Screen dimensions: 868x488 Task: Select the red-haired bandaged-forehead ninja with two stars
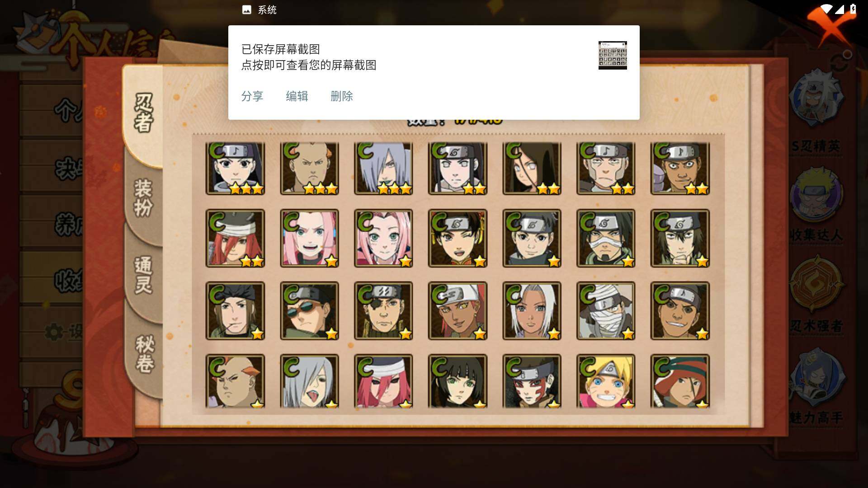(235, 238)
